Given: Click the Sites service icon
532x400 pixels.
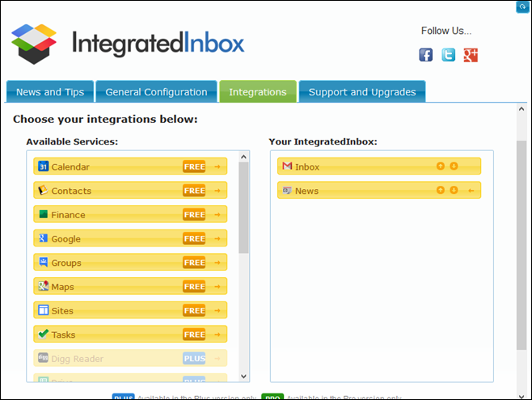Looking at the screenshot, I should pos(43,309).
